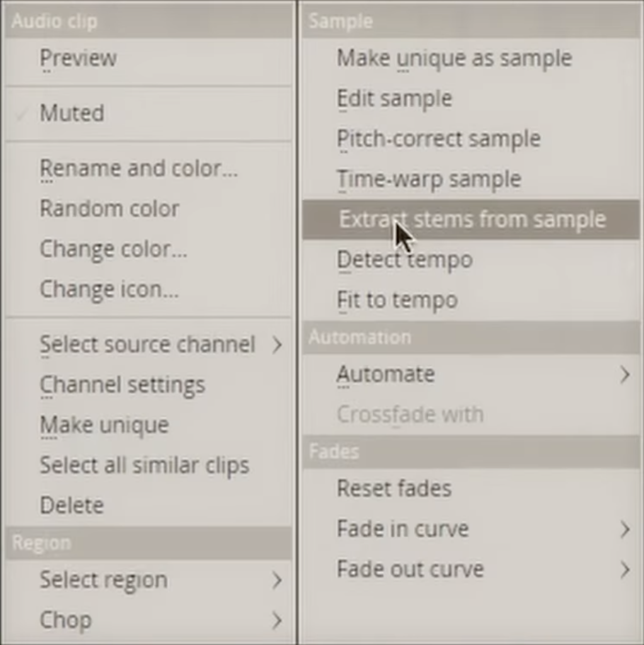
Task: Click Make unique in Audio clip section
Action: click(104, 425)
